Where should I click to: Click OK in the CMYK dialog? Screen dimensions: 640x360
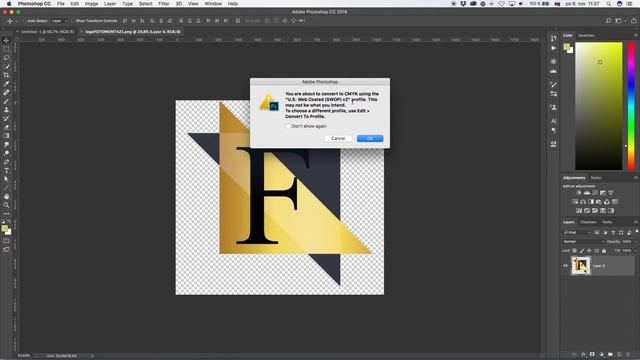[x=370, y=138]
